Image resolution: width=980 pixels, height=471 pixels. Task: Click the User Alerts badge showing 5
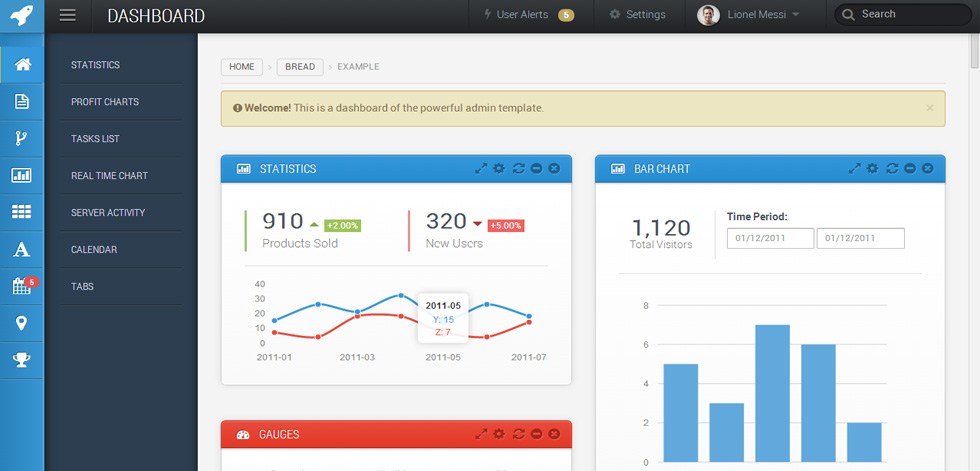[566, 15]
